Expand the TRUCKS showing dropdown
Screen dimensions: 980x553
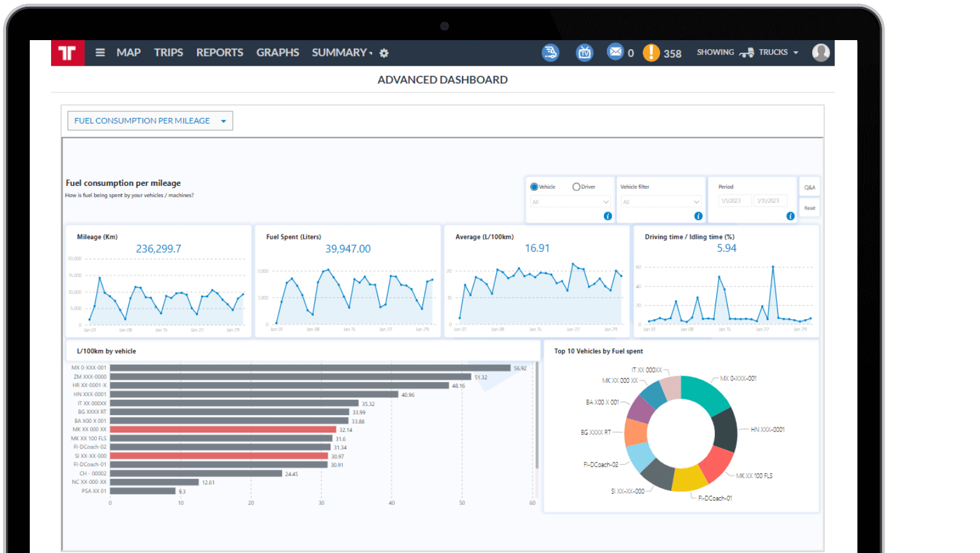pyautogui.click(x=778, y=53)
